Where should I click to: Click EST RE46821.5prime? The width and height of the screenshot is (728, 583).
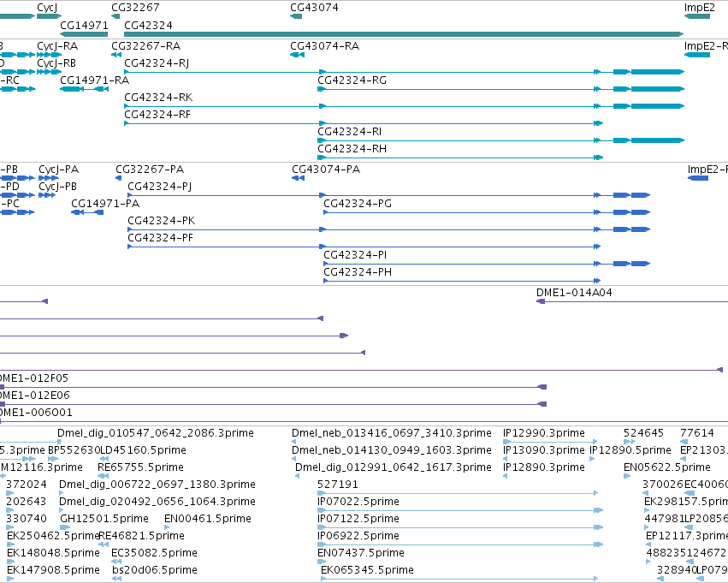tap(142, 536)
